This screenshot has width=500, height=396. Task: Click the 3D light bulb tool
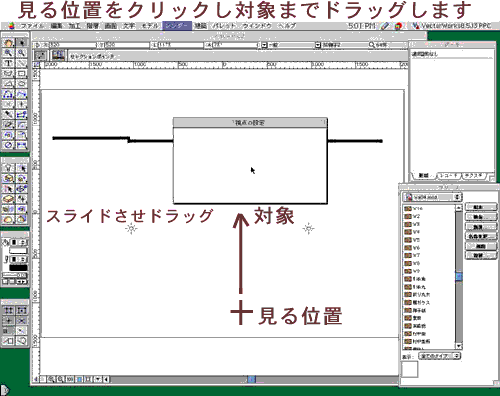(9, 168)
